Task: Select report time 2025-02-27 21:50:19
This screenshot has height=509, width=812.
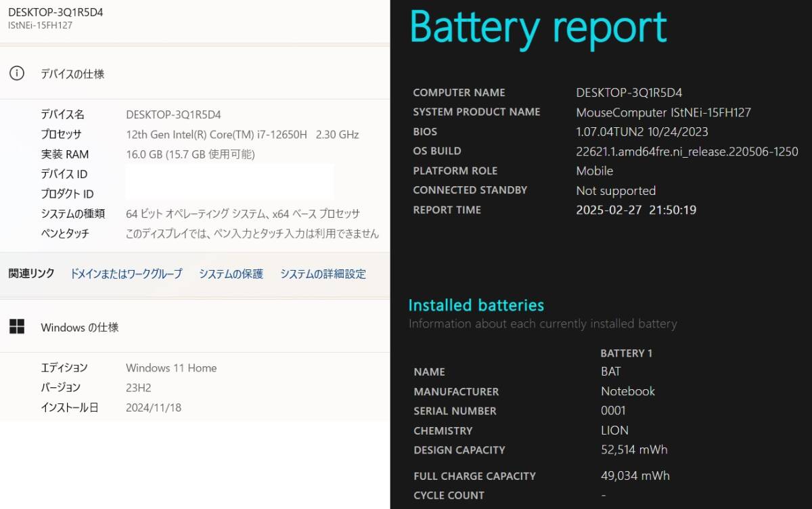Action: tap(636, 211)
